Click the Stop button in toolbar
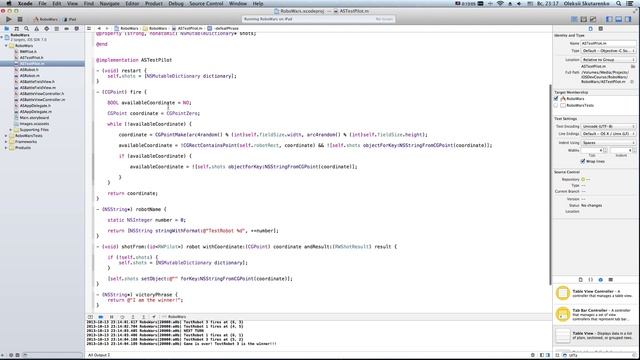 [20, 19]
